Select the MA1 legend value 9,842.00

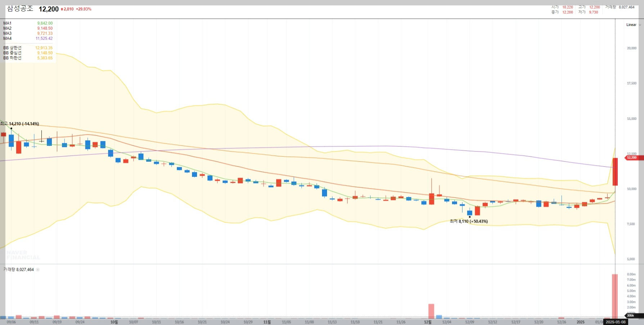pos(45,23)
